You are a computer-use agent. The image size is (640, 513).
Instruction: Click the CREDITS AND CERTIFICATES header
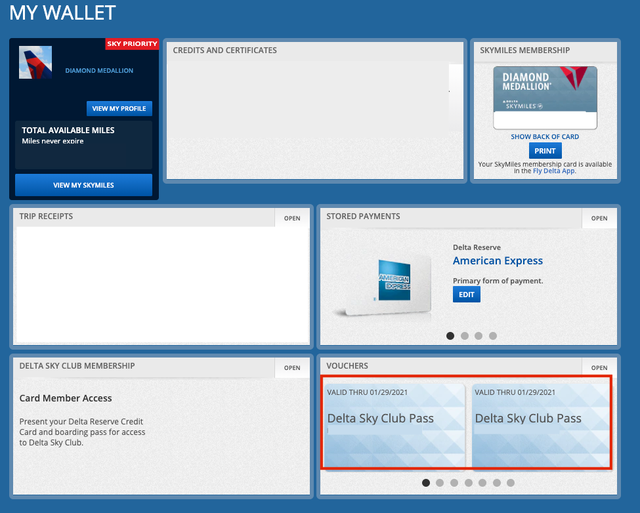click(x=224, y=50)
